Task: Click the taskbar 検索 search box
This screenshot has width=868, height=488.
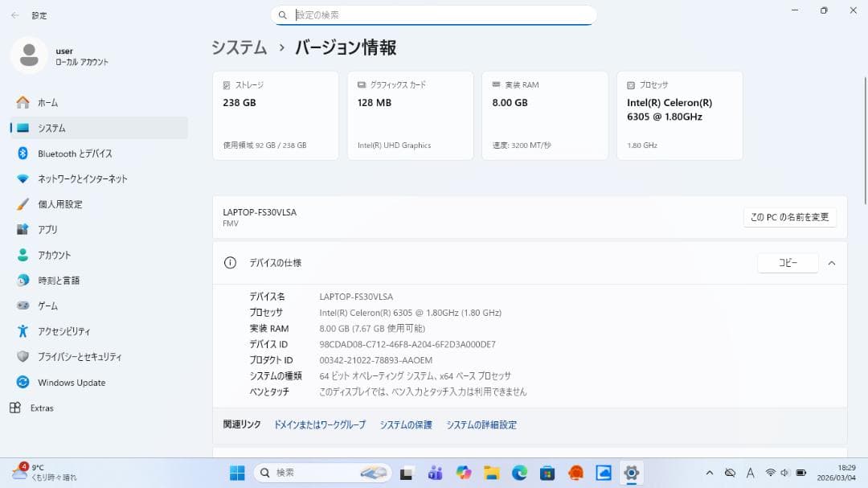Action: point(323,473)
